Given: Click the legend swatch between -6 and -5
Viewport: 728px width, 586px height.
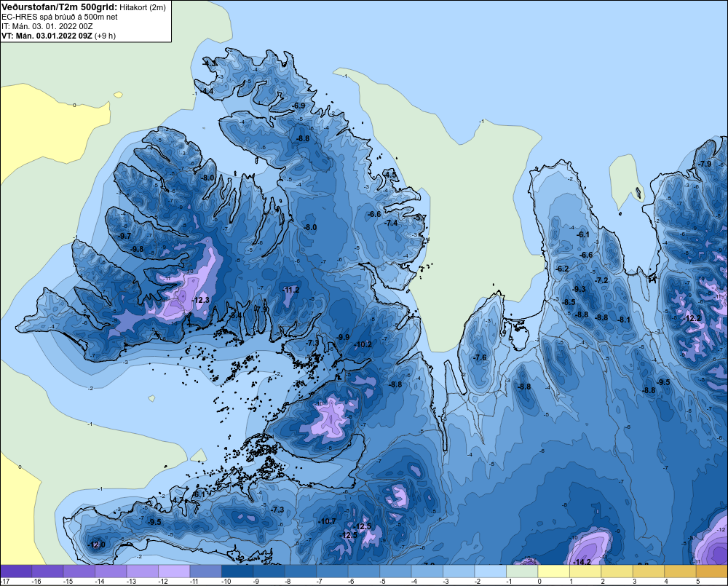Looking at the screenshot, I should [364, 571].
